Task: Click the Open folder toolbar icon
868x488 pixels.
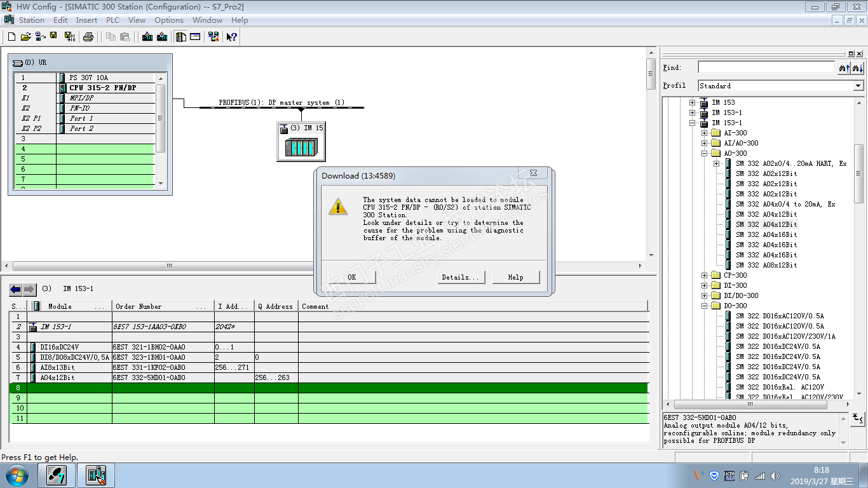Action: (26, 37)
